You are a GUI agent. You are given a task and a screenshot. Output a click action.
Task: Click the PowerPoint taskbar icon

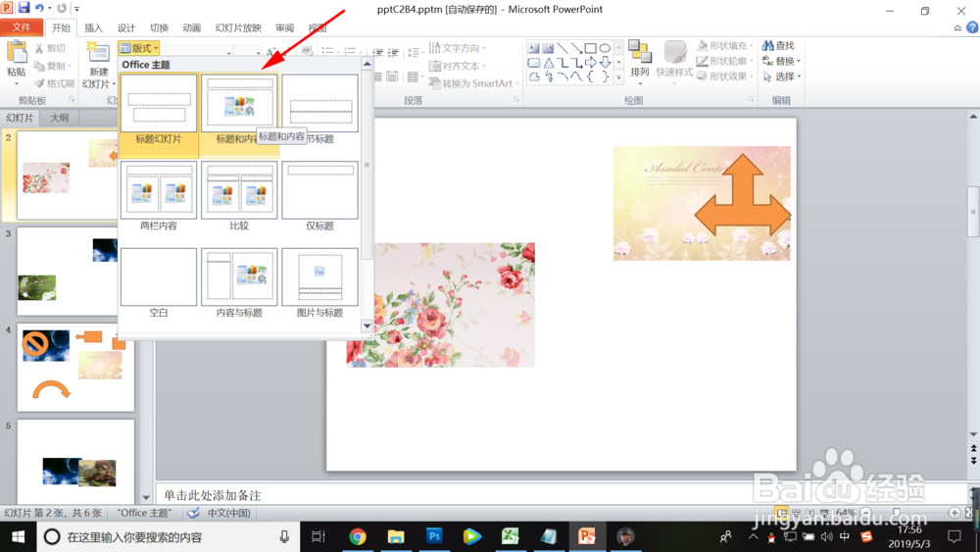click(586, 536)
